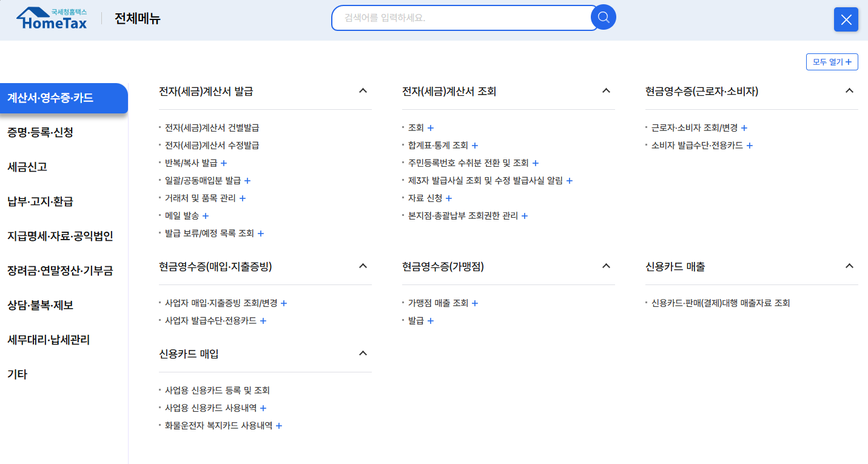Expand the 가맹점 매출 조회 submenu
Image resolution: width=868 pixels, height=464 pixels.
474,303
